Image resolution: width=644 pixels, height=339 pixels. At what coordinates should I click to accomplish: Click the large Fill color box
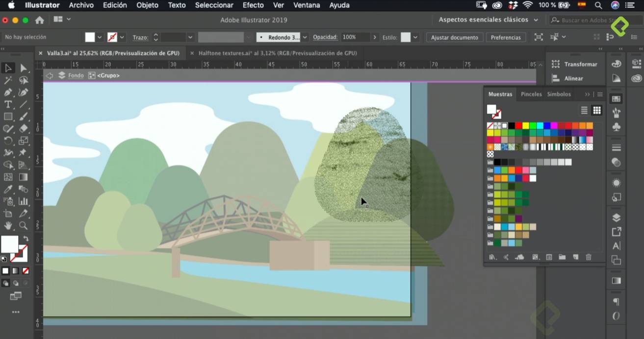tap(9, 244)
